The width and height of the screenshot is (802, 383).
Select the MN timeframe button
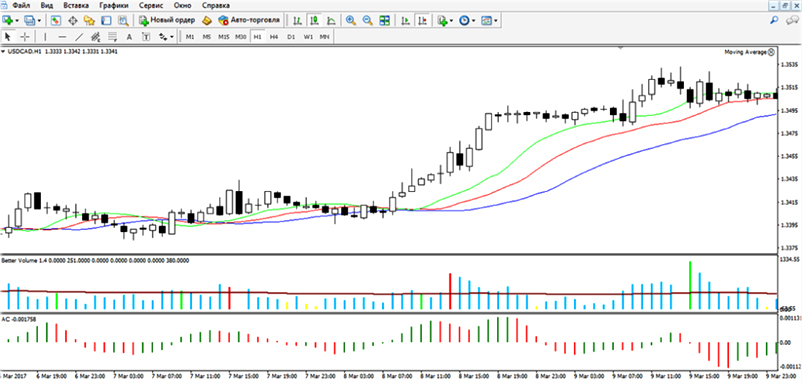[x=324, y=37]
